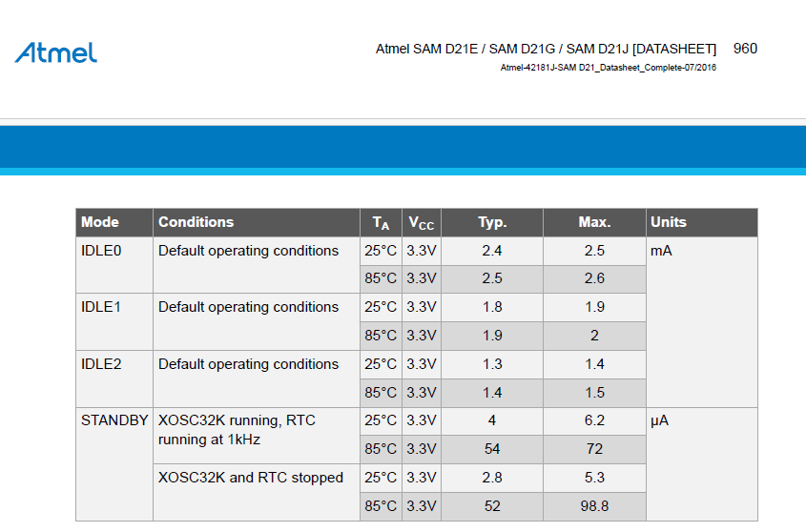Click the VCC column header
806x532 pixels.
point(421,223)
